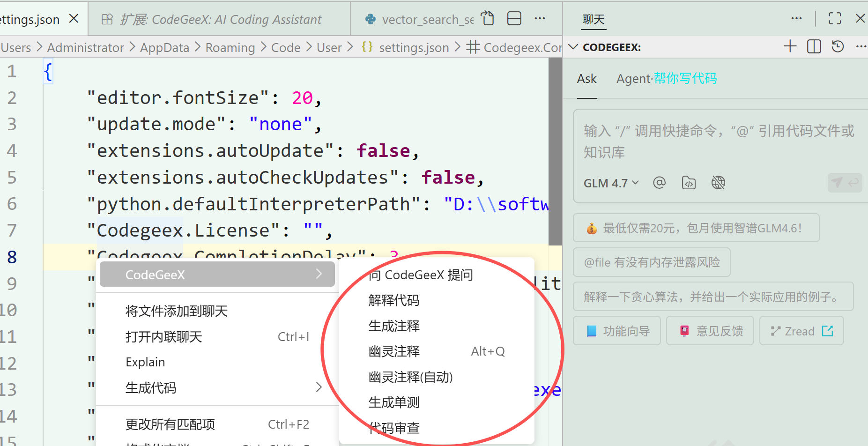Open the Zread external link
This screenshot has width=868, height=446.
(x=801, y=331)
